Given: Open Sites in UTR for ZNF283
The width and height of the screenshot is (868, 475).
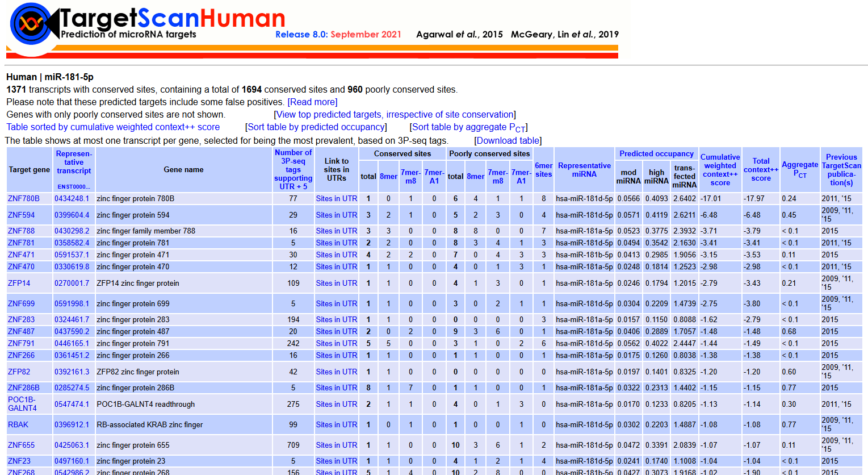Looking at the screenshot, I should pyautogui.click(x=336, y=320).
